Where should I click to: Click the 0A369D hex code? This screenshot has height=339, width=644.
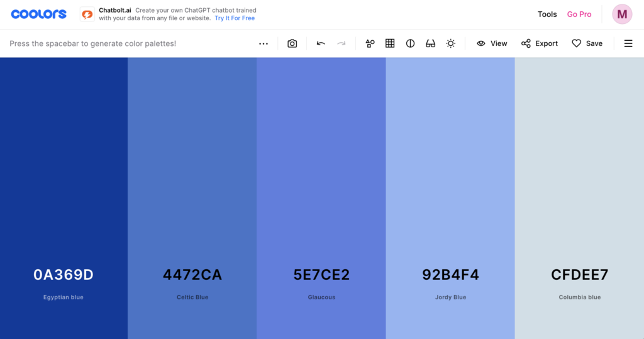coord(64,274)
